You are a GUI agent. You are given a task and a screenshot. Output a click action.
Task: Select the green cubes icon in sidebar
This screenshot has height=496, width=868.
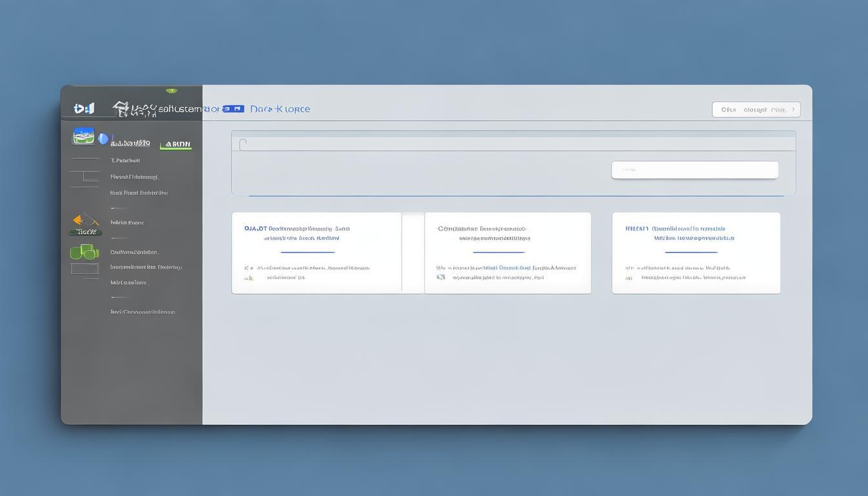pyautogui.click(x=84, y=251)
